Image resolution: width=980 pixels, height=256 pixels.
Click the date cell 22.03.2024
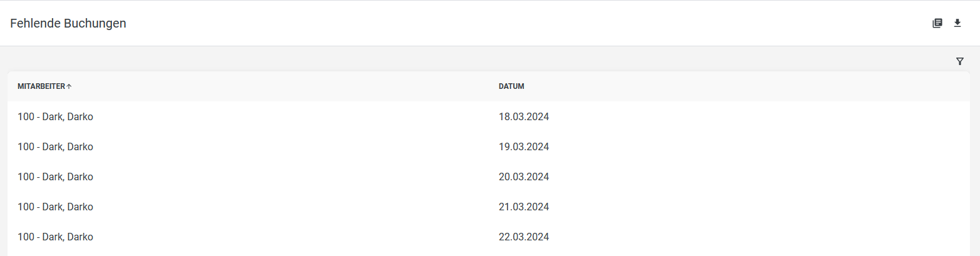(524, 237)
